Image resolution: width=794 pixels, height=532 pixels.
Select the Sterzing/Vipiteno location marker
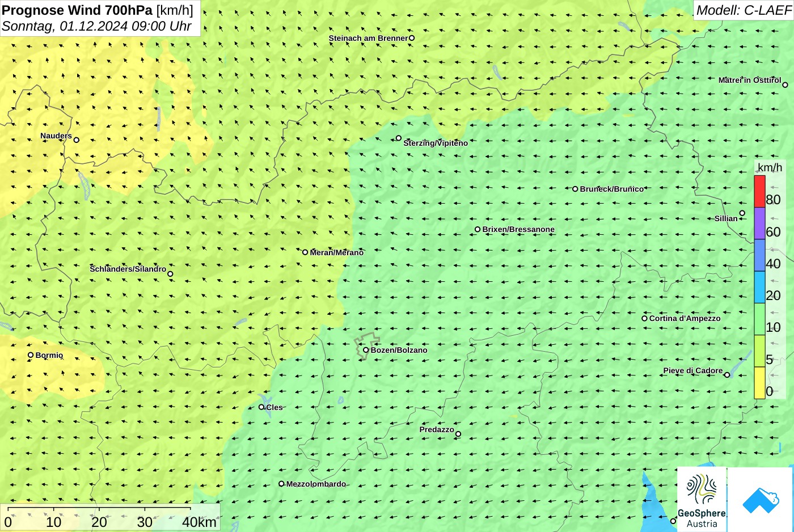coord(399,138)
